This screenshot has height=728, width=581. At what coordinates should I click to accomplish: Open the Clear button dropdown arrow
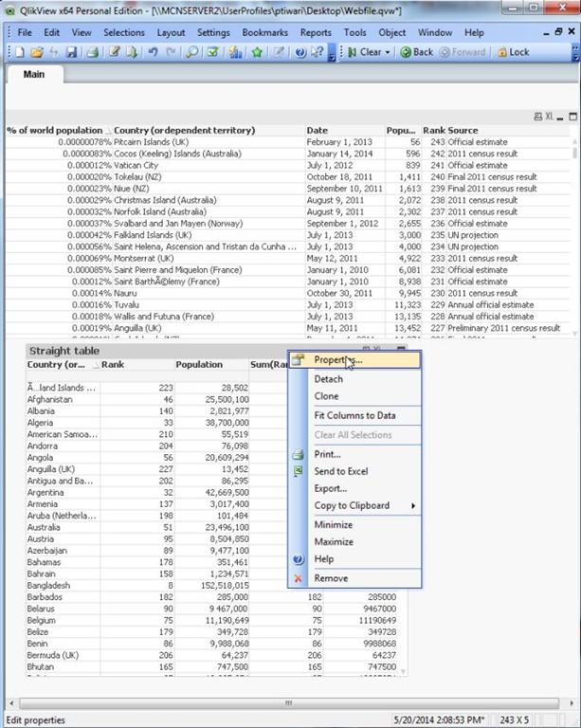click(x=388, y=52)
